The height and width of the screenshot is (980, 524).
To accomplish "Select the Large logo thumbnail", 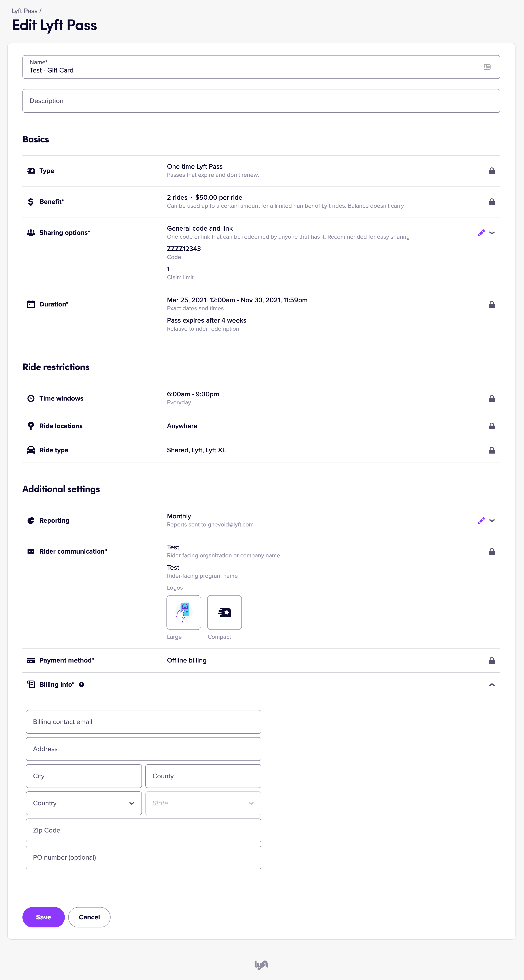I will [184, 612].
